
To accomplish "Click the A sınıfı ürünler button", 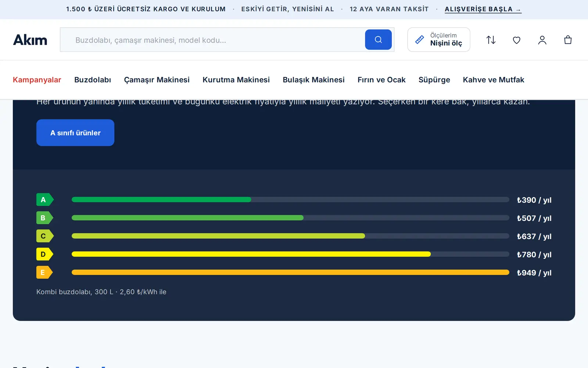I will [75, 133].
